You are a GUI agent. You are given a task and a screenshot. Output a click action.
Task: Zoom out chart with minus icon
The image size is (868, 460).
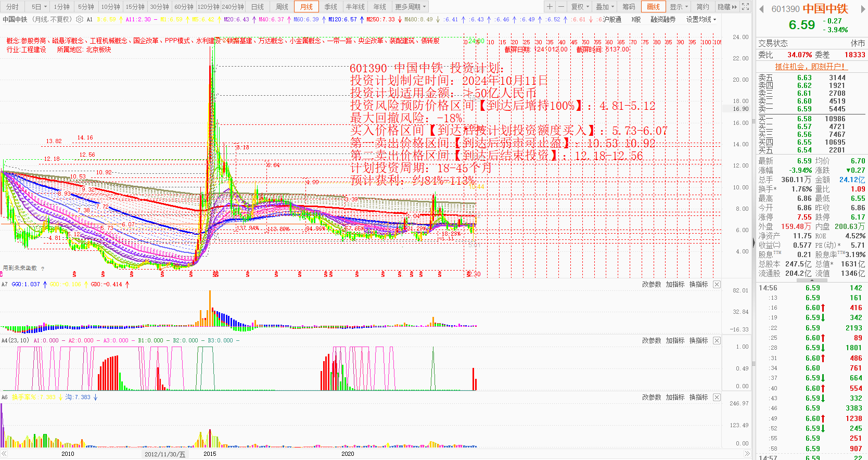[x=561, y=7]
